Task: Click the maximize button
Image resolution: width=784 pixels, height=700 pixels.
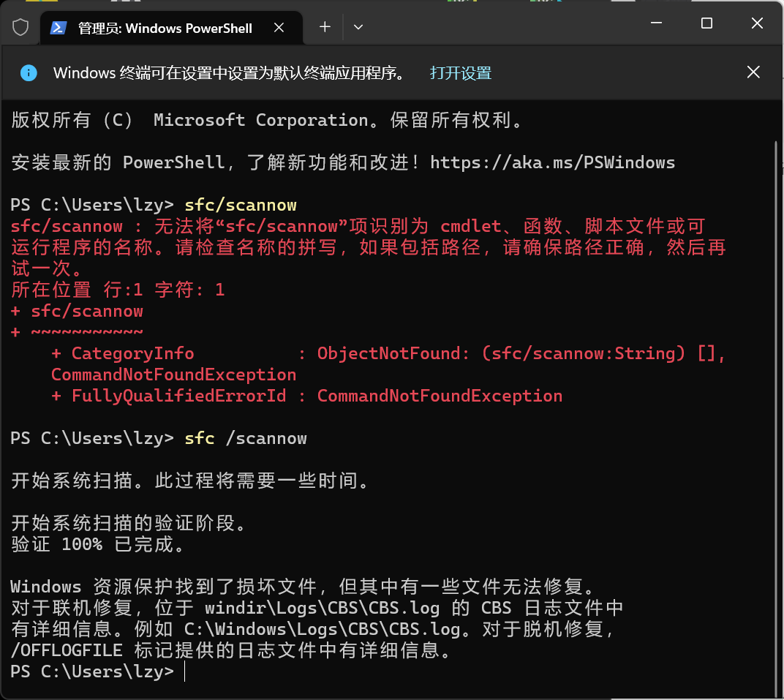Action: click(x=706, y=23)
